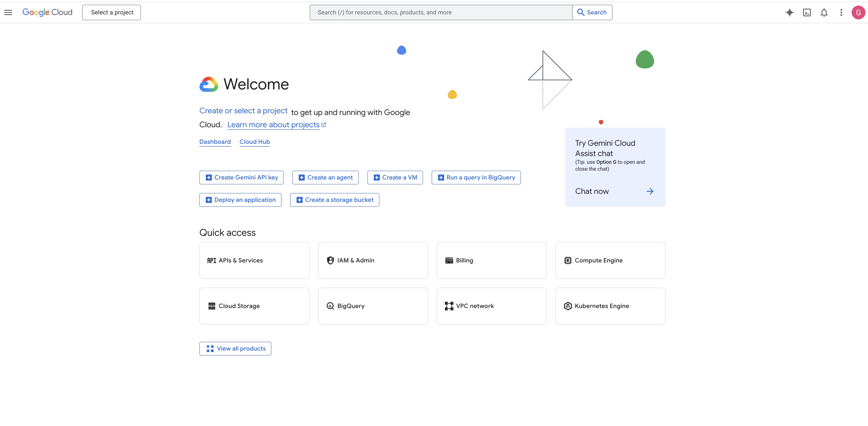
Task: Open the Billing card
Action: point(492,260)
